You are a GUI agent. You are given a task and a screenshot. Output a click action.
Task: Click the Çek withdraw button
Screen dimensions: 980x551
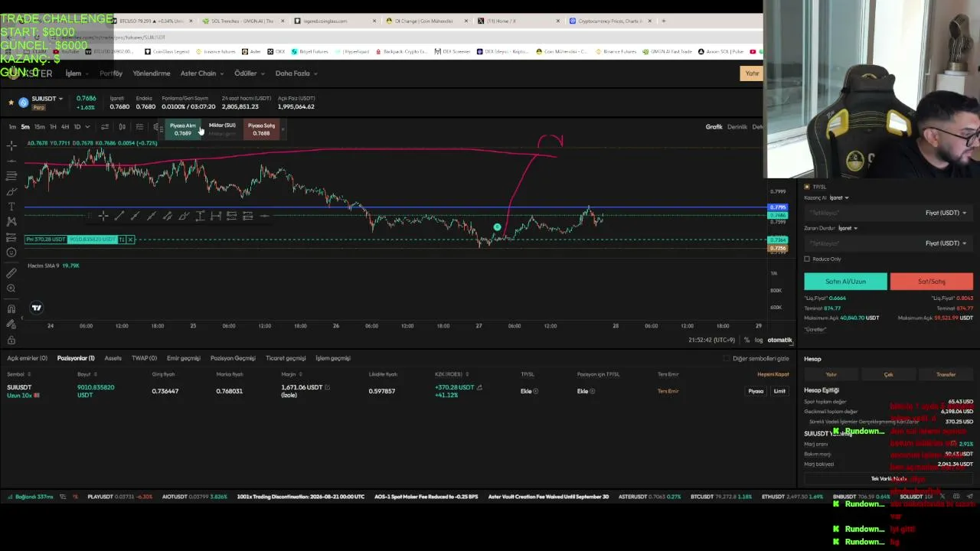pos(888,374)
